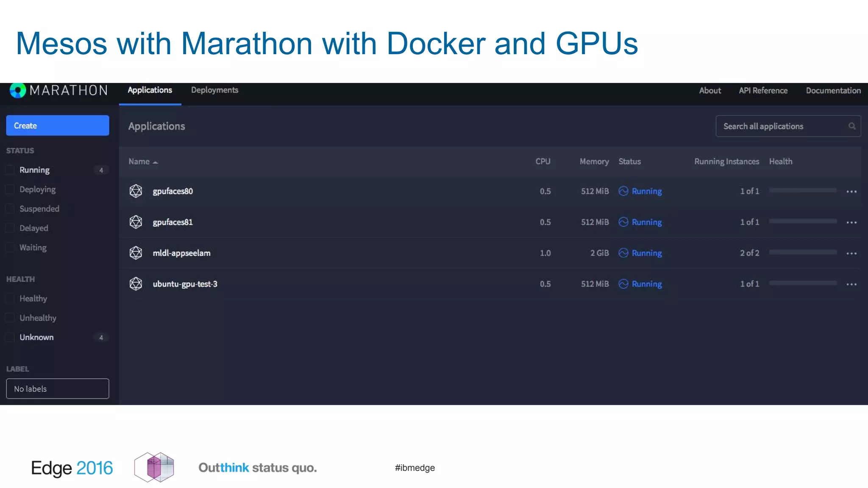This screenshot has height=488, width=868.
Task: Open the Documentation link
Action: pos(833,90)
